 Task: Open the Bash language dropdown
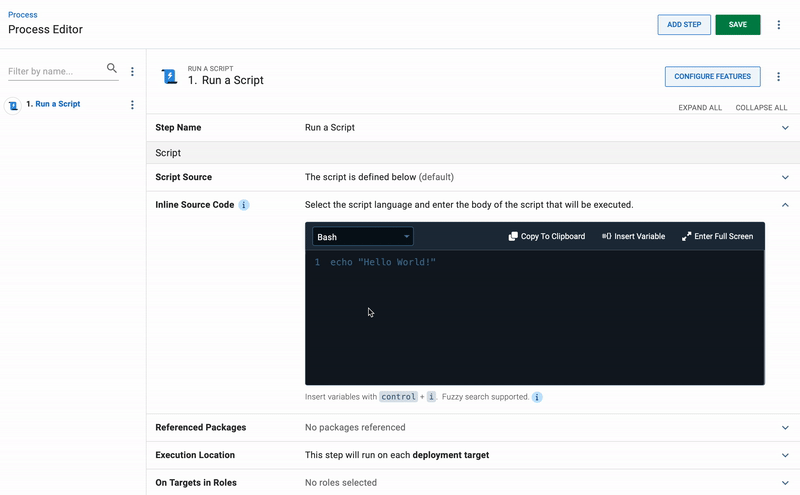pos(362,236)
